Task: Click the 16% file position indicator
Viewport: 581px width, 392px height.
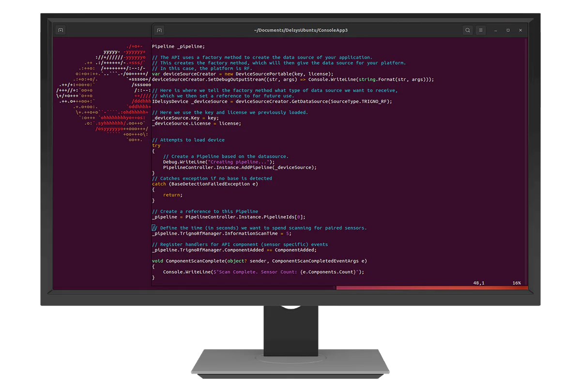Action: click(516, 283)
